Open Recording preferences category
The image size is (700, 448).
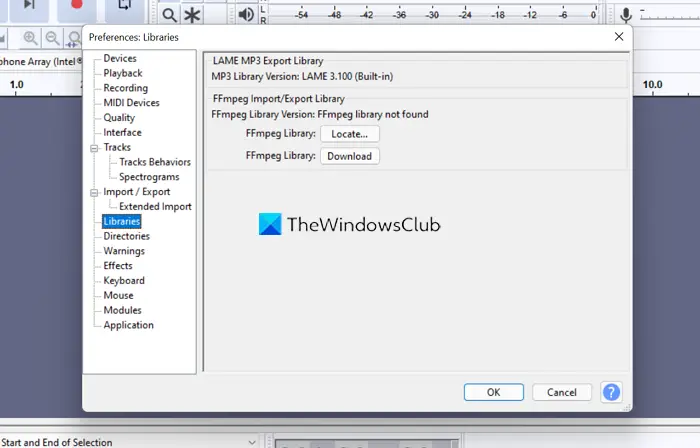click(125, 88)
